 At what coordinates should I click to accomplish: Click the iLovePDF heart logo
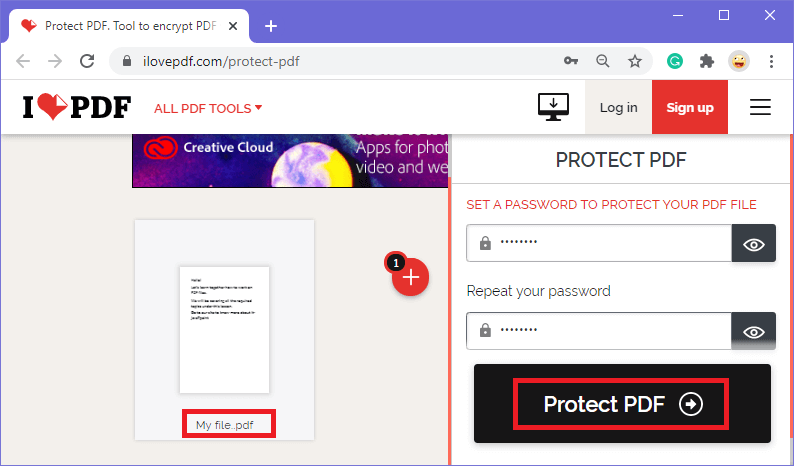coord(77,107)
